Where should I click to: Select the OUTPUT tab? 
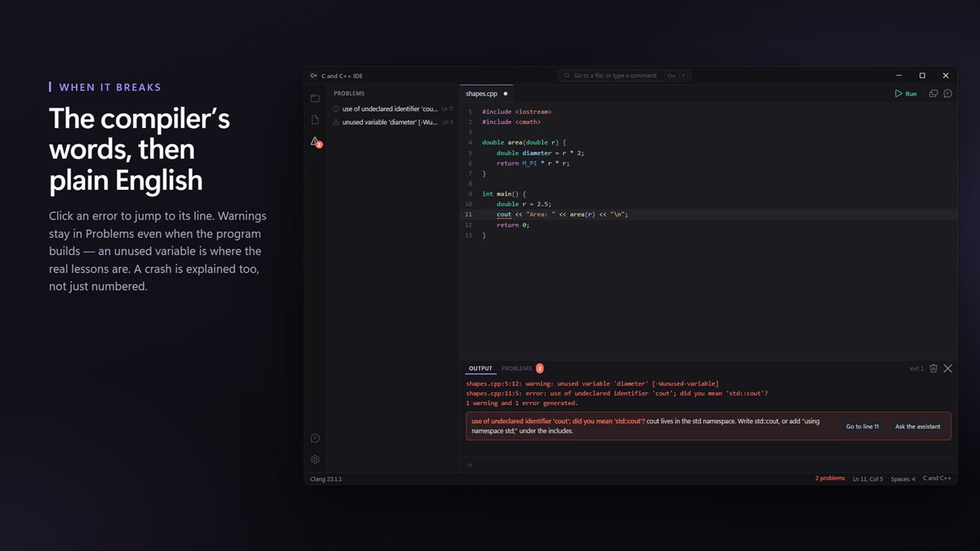coord(481,368)
